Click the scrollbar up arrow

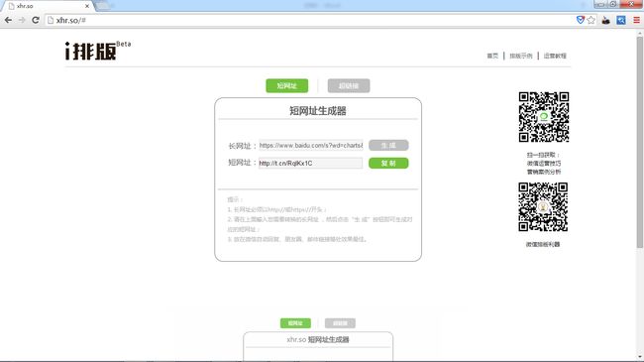tap(639, 32)
